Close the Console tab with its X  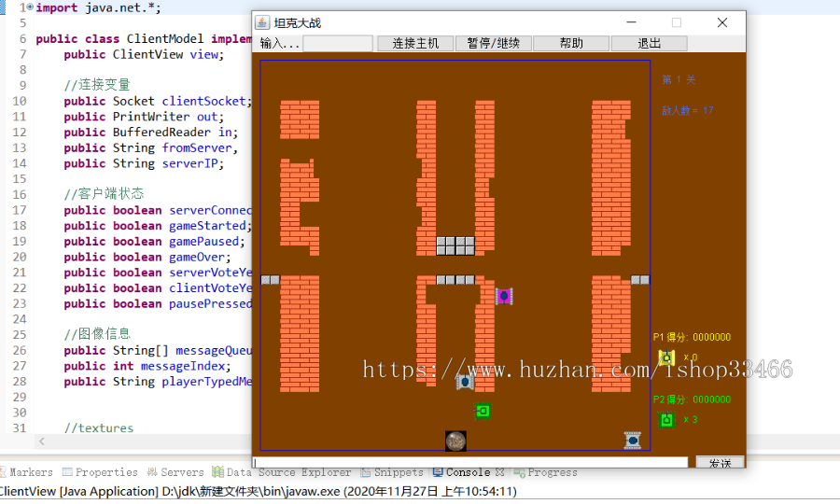pyautogui.click(x=500, y=472)
